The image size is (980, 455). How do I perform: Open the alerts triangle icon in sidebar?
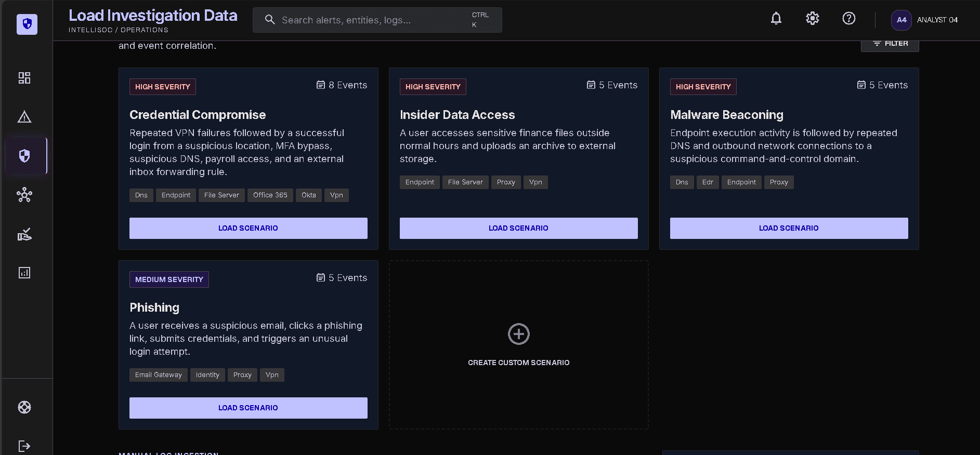tap(24, 117)
